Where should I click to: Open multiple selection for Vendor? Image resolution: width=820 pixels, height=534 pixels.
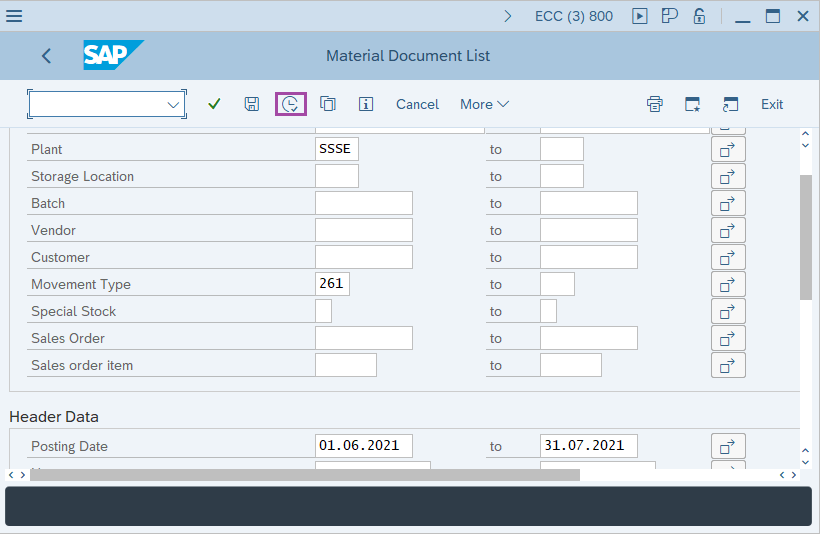(x=728, y=231)
